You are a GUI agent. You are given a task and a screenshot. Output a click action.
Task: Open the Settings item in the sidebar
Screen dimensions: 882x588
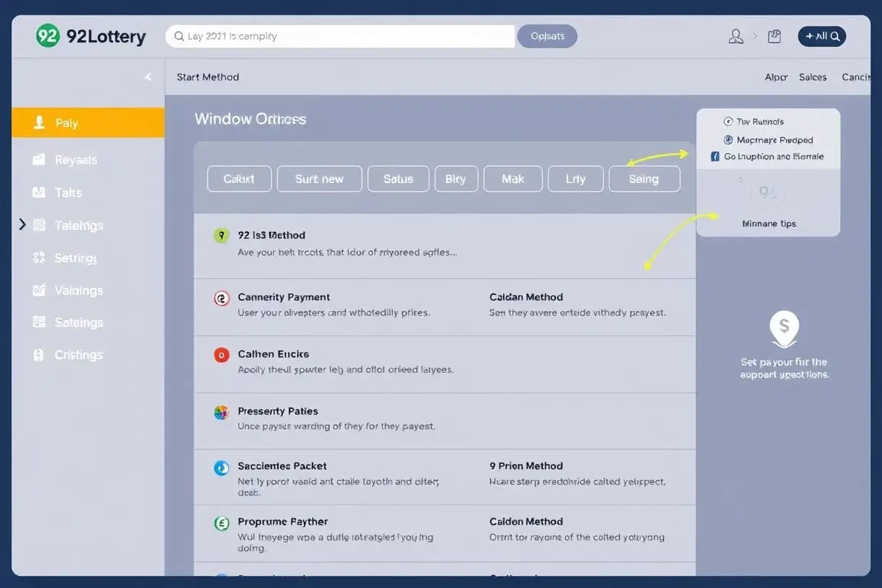(x=75, y=258)
